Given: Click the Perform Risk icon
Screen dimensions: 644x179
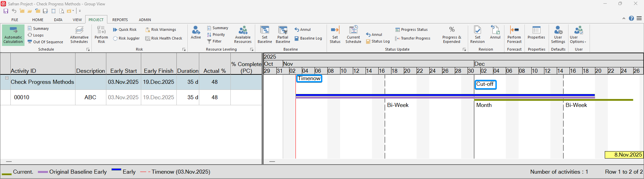Looking at the screenshot, I should (101, 35).
